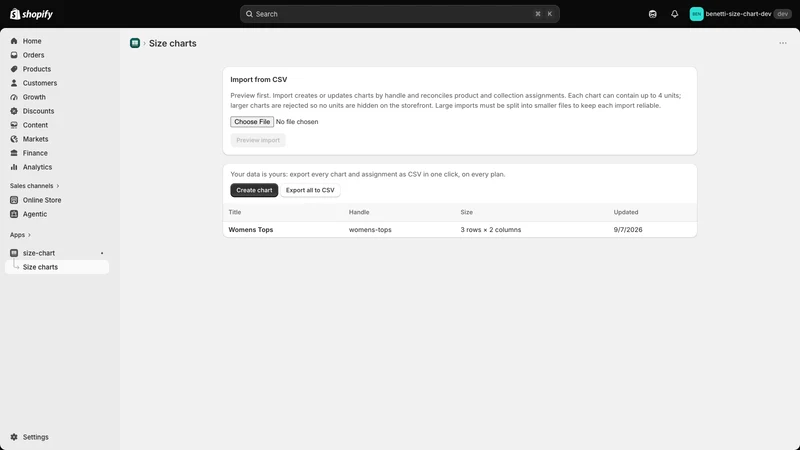The width and height of the screenshot is (800, 450).
Task: Click Create chart button
Action: point(254,190)
